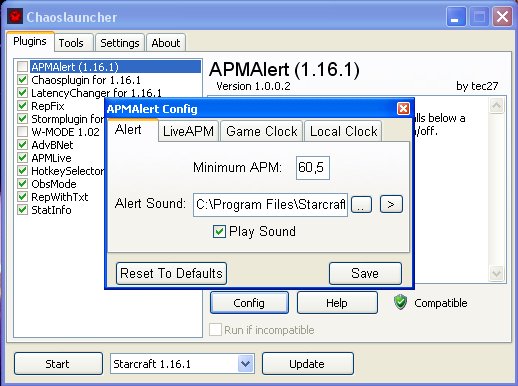Viewport: 518px width, 386px height.
Task: Uncheck the Play Sound checkbox
Action: (219, 231)
